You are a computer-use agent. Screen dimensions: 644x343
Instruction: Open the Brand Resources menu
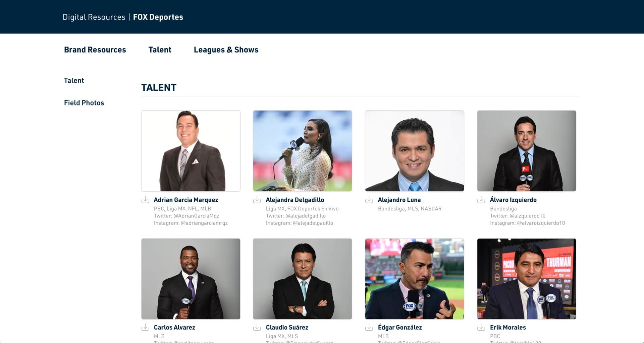coord(95,50)
